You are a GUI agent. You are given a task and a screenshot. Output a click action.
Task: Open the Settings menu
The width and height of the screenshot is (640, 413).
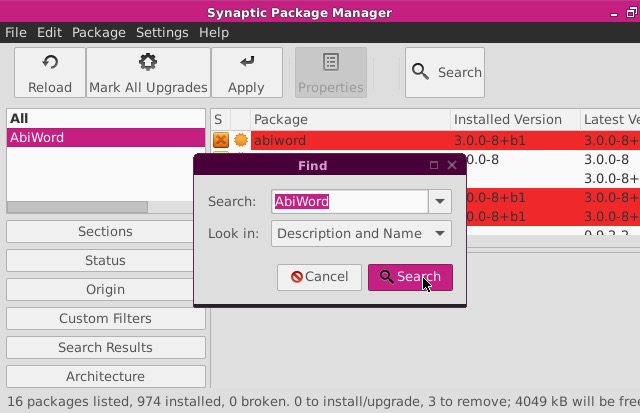point(162,32)
